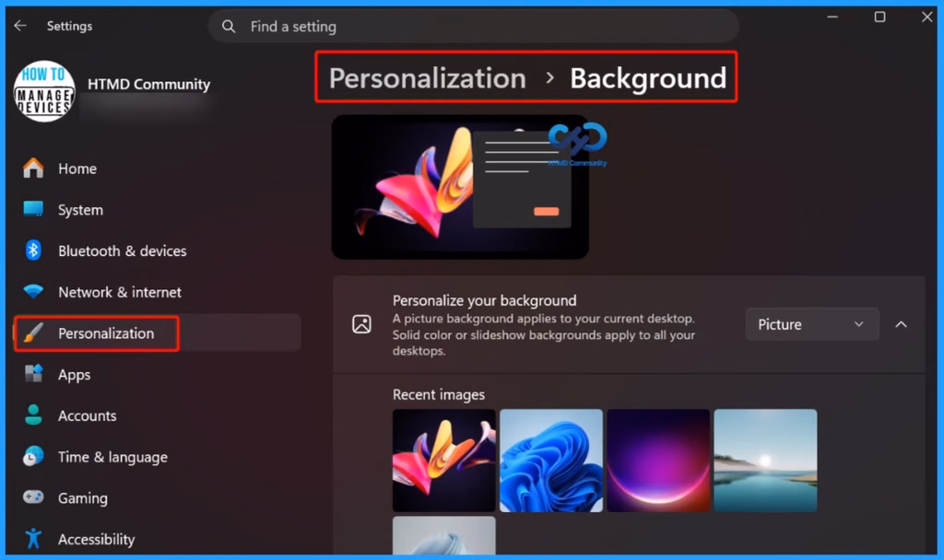Click the desktop background preview image
Screen dimensions: 944x560
(x=460, y=187)
